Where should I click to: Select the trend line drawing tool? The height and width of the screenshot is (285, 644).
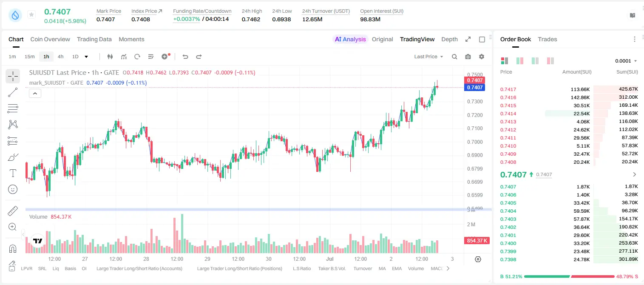click(x=13, y=92)
